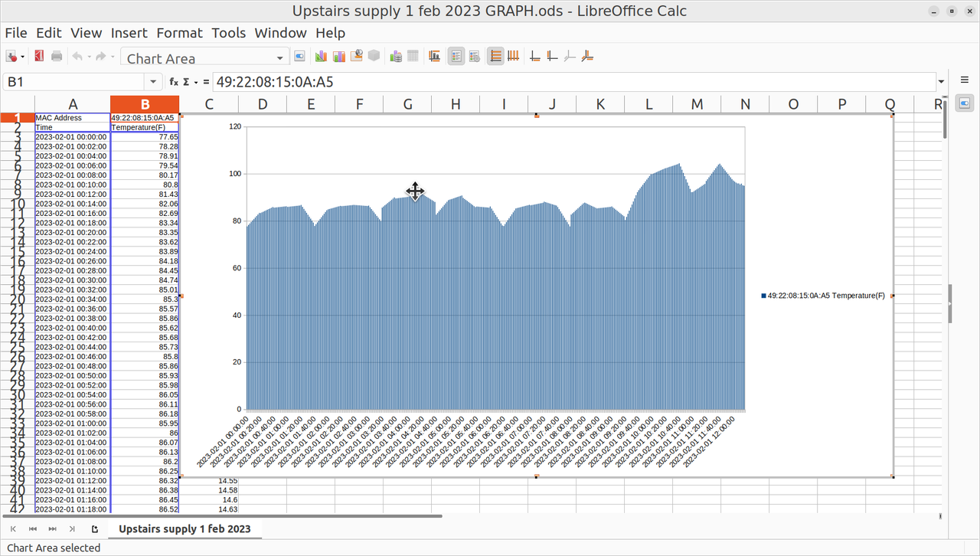Expand the Redo history dropdown arrow
The image size is (980, 556).
coord(112,57)
